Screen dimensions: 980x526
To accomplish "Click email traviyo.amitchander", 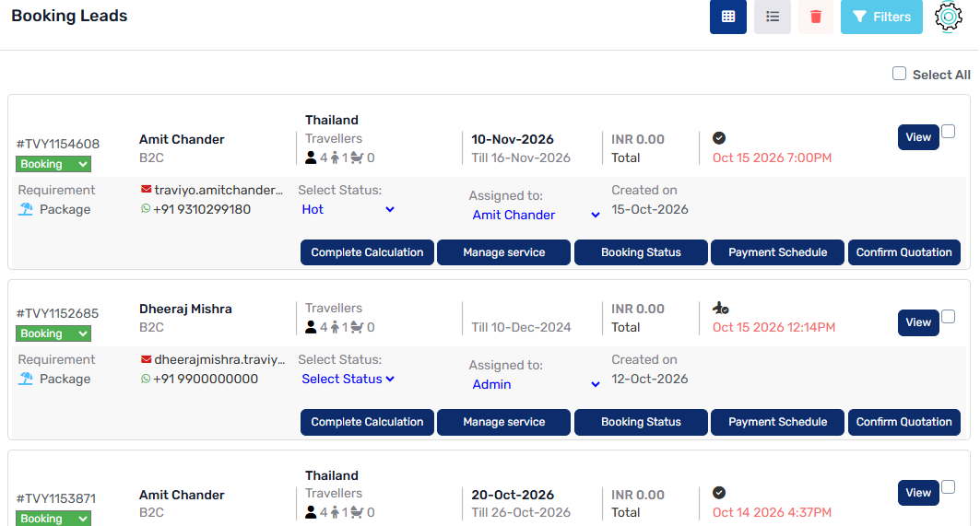I will tap(218, 190).
